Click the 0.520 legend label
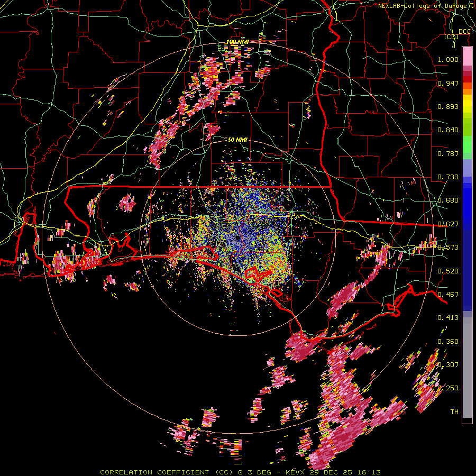 coord(448,271)
